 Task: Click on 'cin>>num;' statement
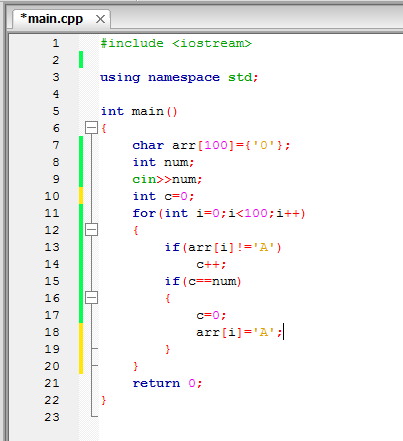[x=167, y=179]
